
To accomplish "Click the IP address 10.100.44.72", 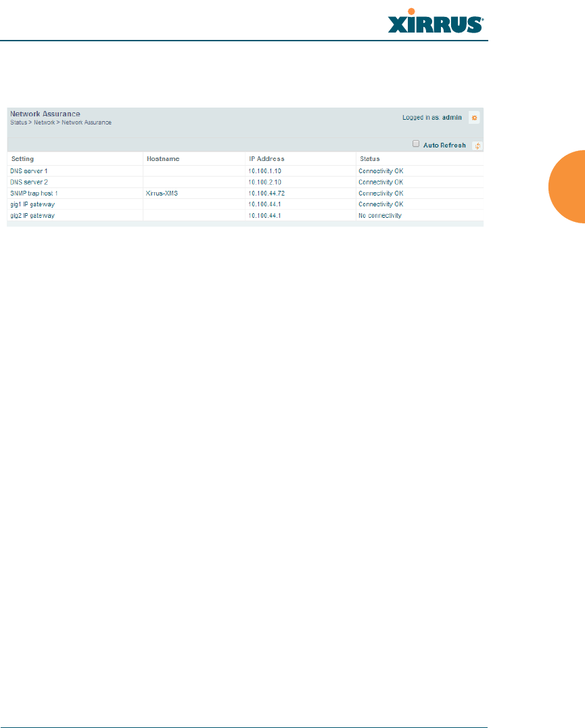I will click(266, 194).
